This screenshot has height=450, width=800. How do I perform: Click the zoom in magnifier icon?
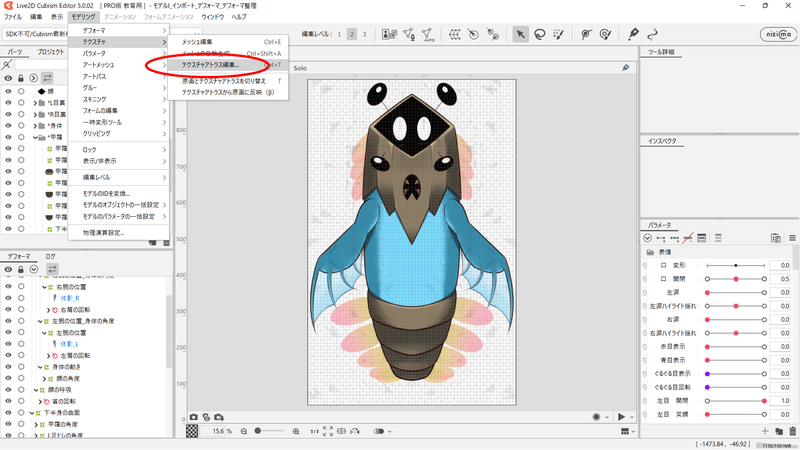click(296, 431)
